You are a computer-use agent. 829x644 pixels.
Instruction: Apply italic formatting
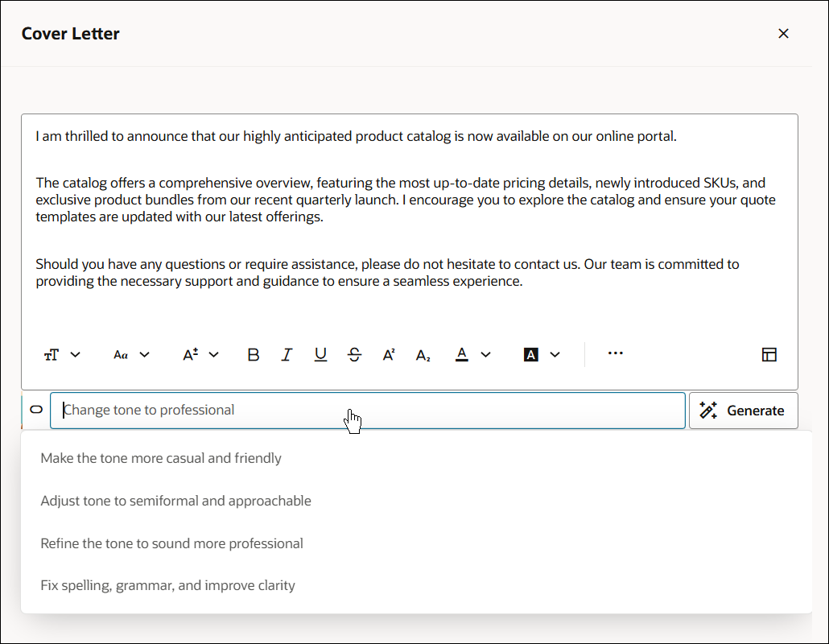coord(287,354)
